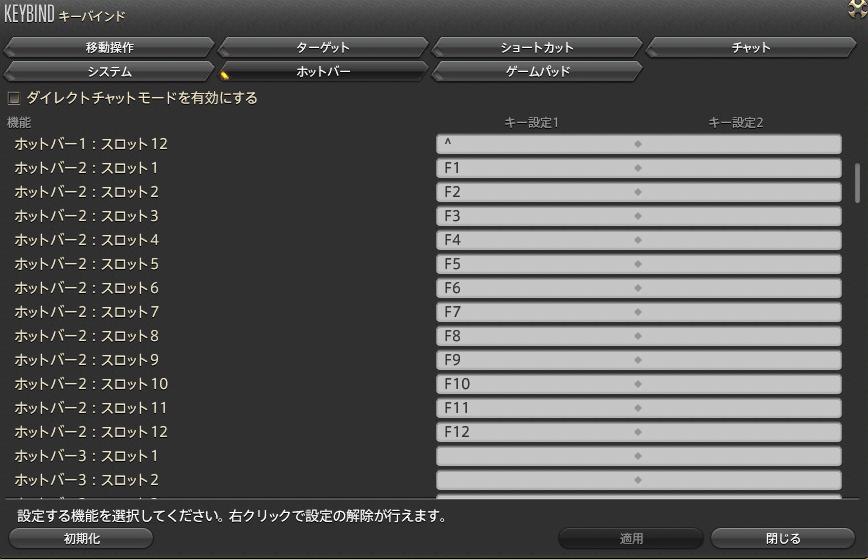Switch to the システム tab

109,71
